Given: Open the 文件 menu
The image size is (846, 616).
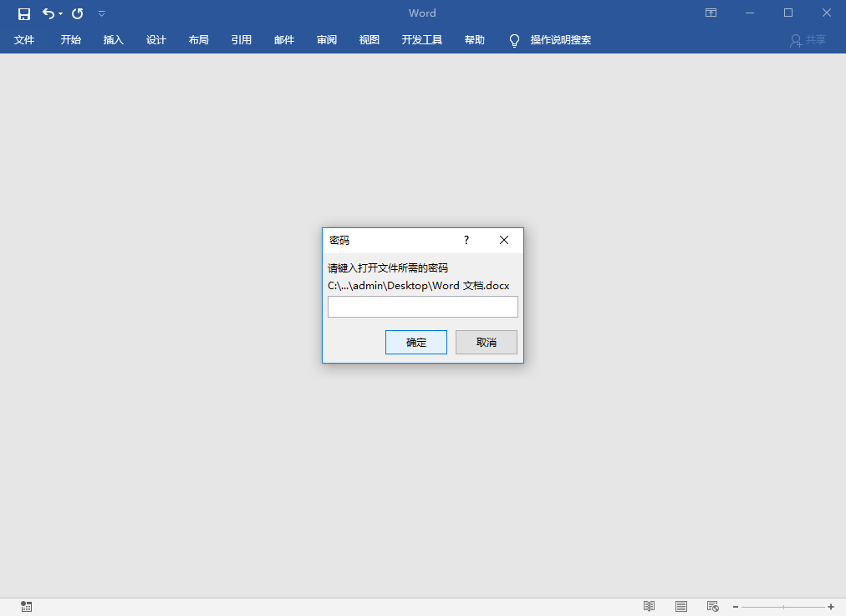Looking at the screenshot, I should [23, 40].
